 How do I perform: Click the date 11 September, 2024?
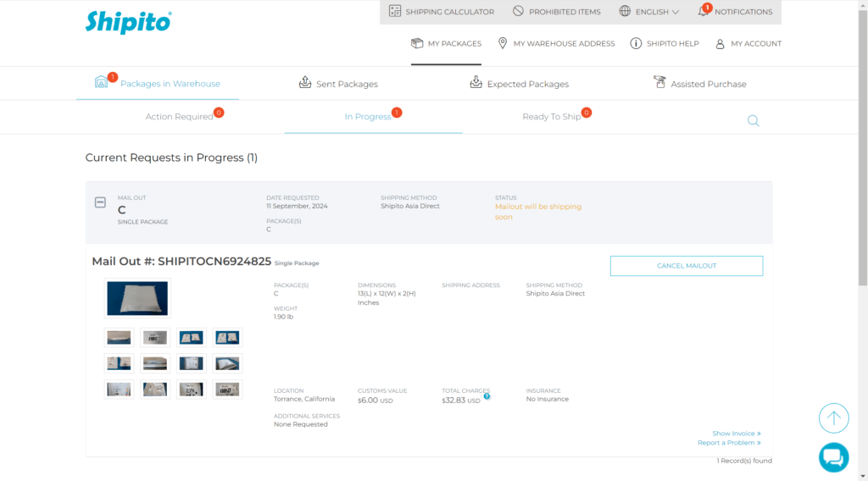click(x=297, y=207)
